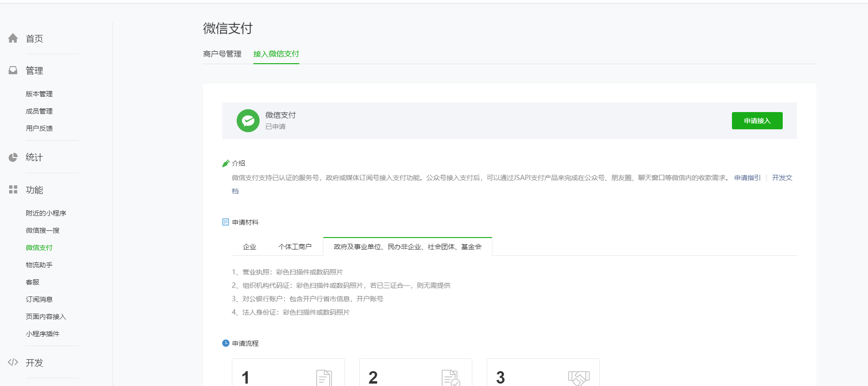Click step number 2 card
This screenshot has width=868, height=386.
click(x=416, y=373)
